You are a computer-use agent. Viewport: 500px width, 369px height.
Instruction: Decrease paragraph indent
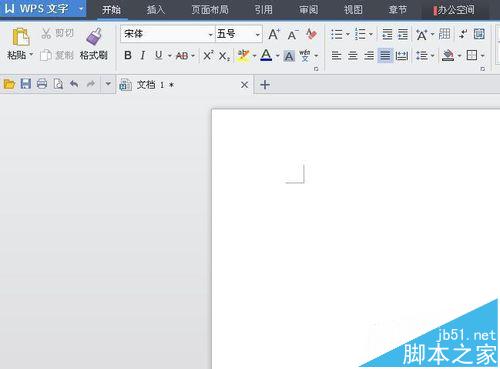[387, 34]
